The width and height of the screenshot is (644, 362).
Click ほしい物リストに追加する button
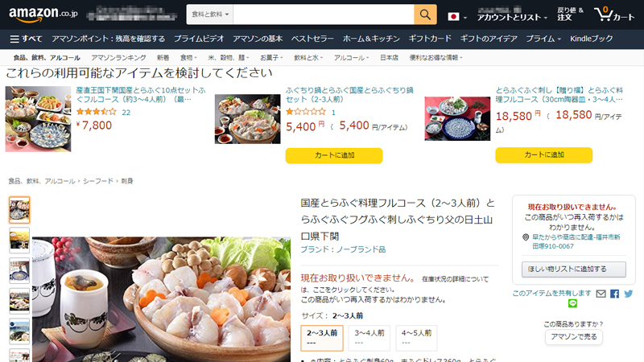(x=574, y=269)
